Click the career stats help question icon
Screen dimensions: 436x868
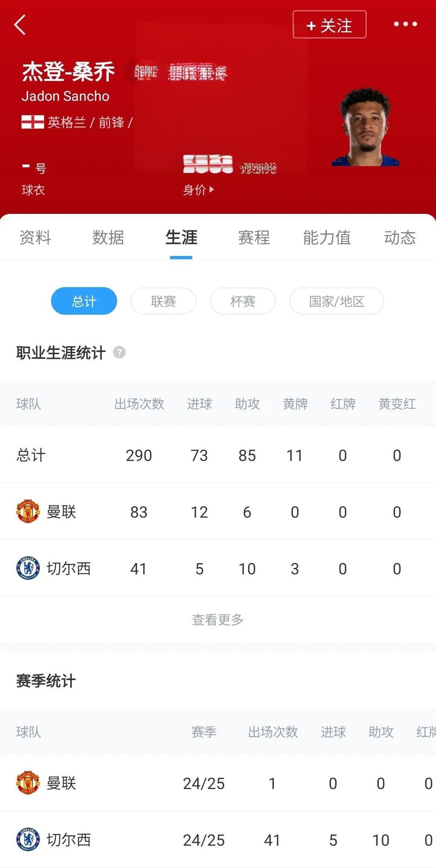(x=119, y=352)
